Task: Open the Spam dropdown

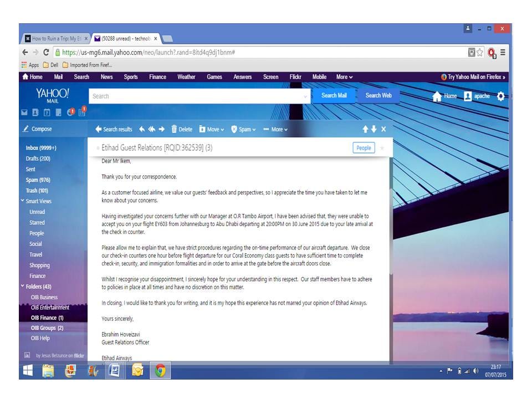Action: coord(243,129)
